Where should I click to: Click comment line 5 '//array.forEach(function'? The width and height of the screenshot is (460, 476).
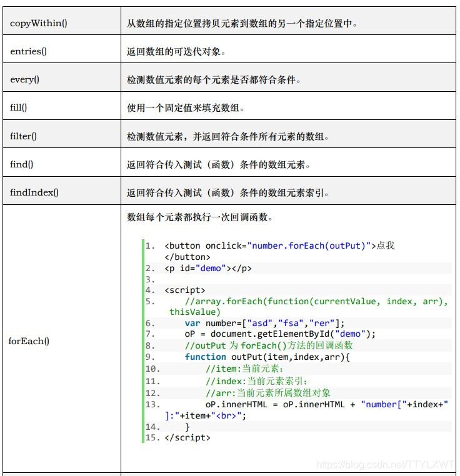point(316,302)
